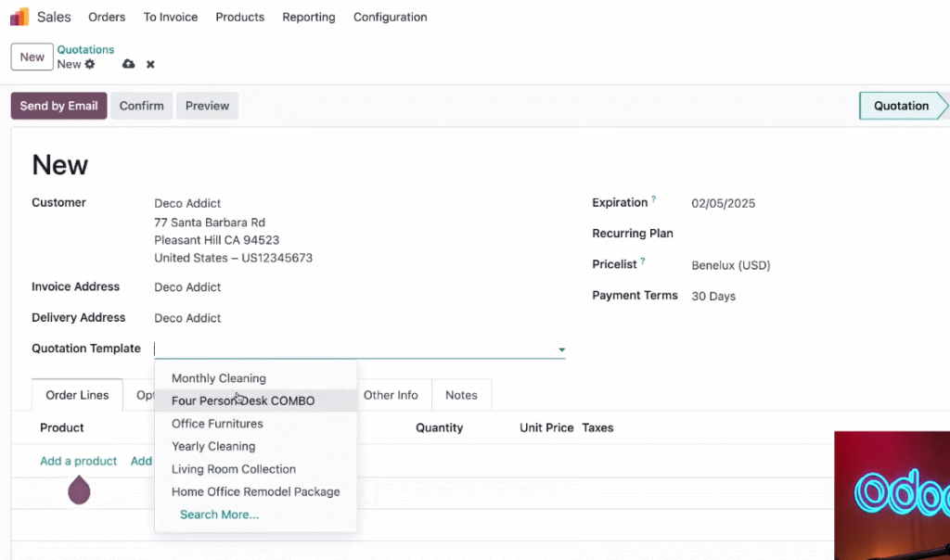Click the Unit Price column header
950x560 pixels.
[x=546, y=428]
